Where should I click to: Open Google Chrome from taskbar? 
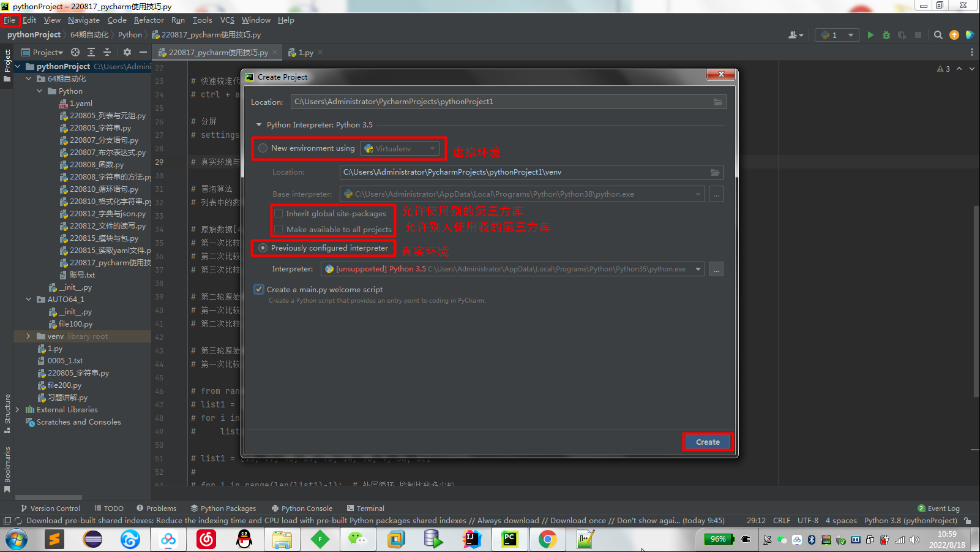coord(547,539)
